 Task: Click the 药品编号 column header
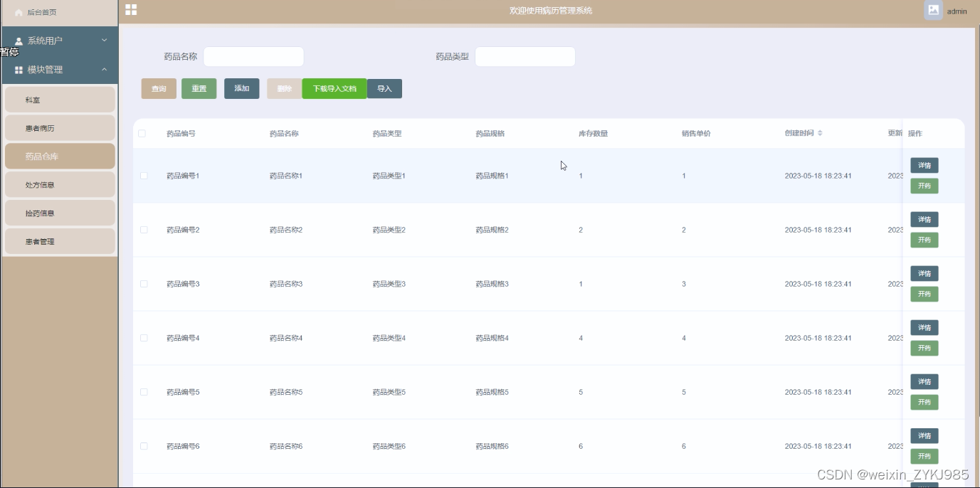pyautogui.click(x=181, y=133)
